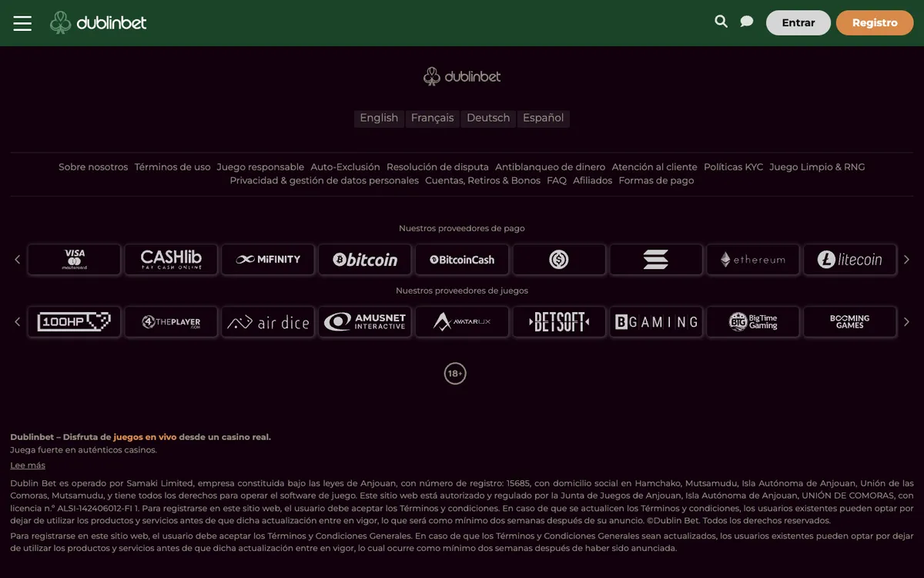Open Términos de uso link
Viewport: 924px width, 578px height.
[x=172, y=167]
